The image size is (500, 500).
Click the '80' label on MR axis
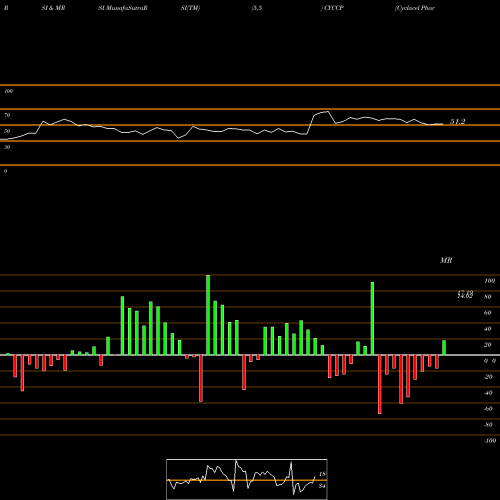[488, 297]
